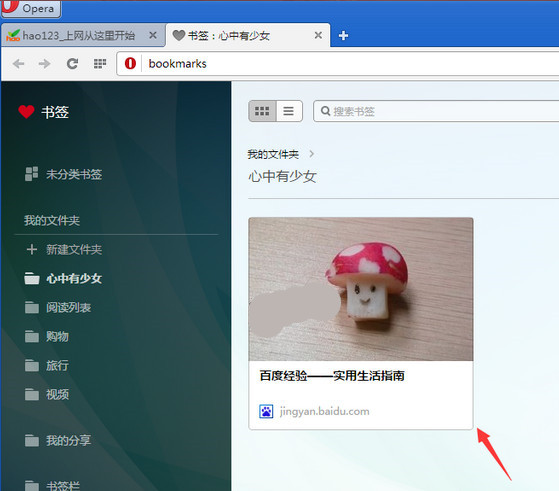559x491 pixels.
Task: Open the 购物 folder
Action: pos(47,336)
